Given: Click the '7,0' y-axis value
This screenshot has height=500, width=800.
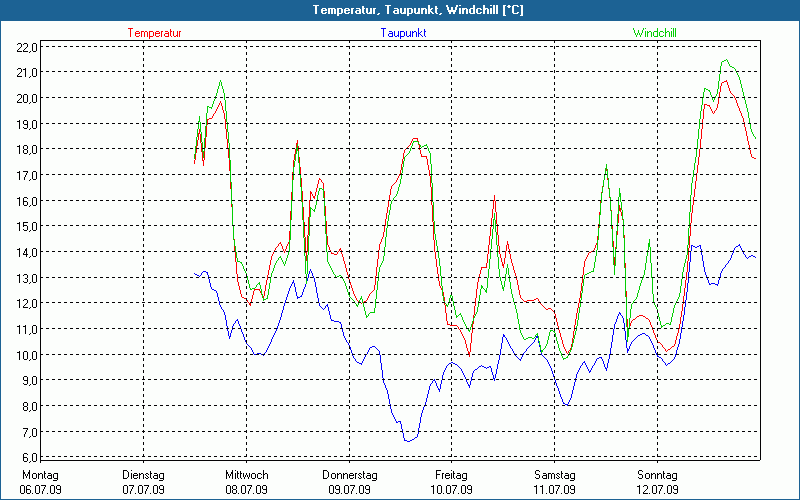Looking at the screenshot, I should tap(29, 433).
